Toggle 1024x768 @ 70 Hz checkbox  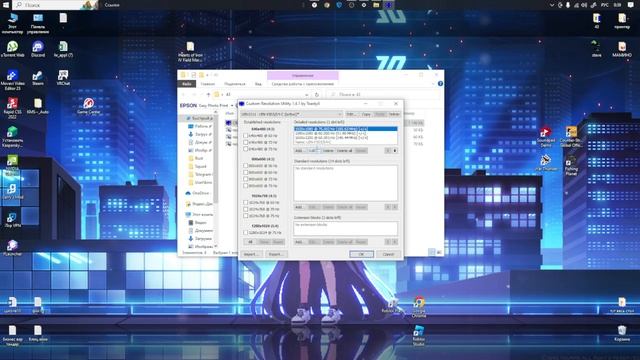[245, 209]
